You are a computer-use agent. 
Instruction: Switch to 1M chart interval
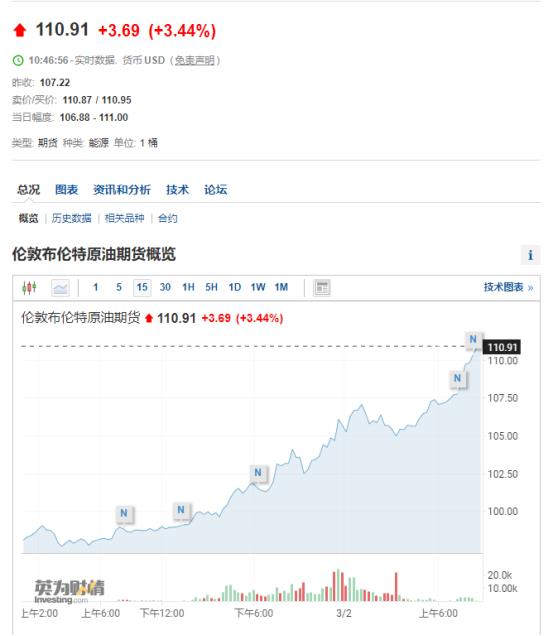[x=281, y=288]
